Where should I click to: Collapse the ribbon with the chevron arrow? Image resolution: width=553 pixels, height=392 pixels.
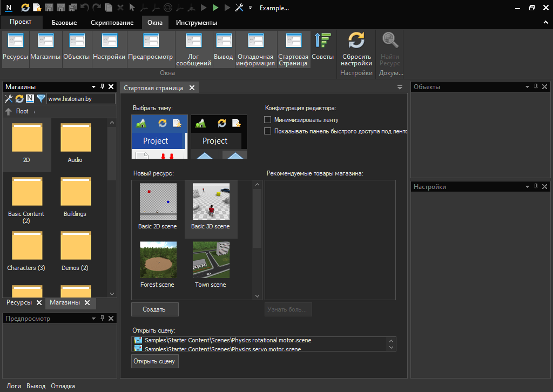click(x=545, y=23)
